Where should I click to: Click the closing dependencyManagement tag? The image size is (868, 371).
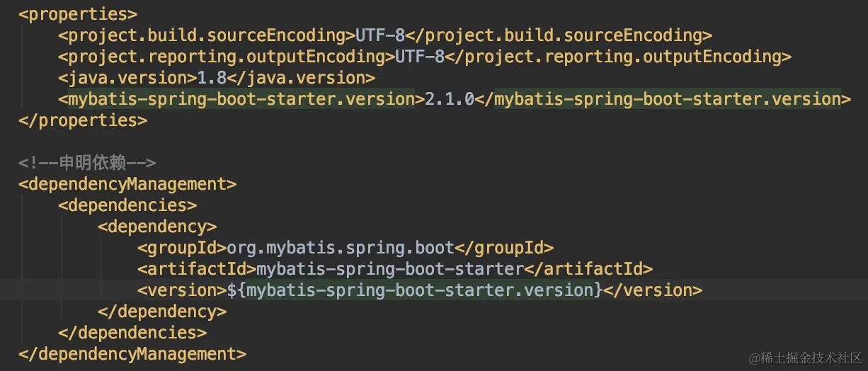132,354
